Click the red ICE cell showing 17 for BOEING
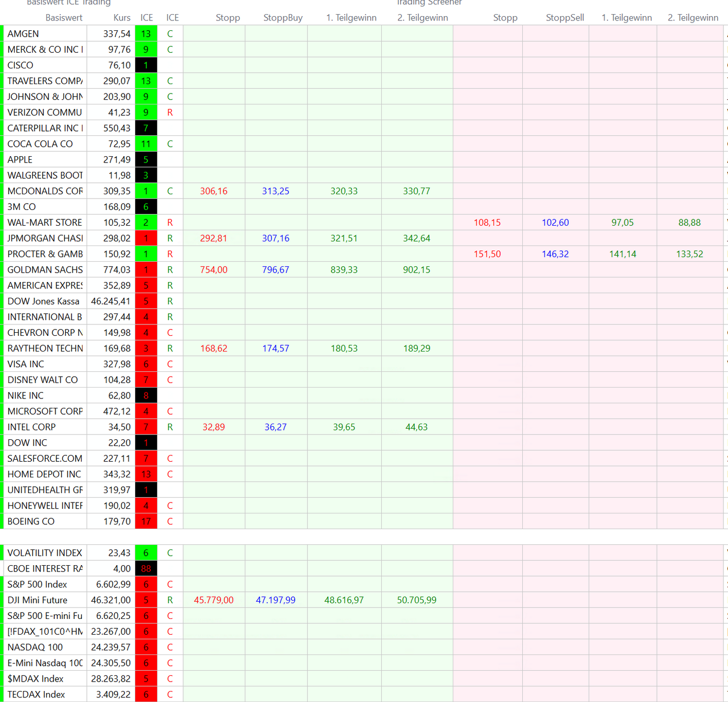 146,522
